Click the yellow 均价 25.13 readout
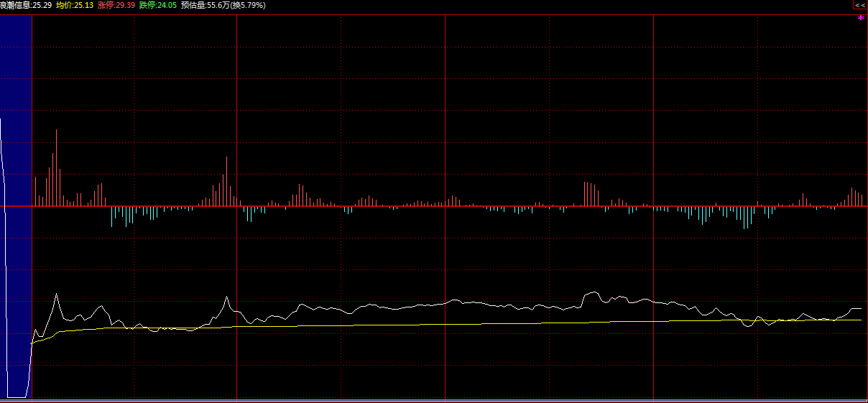Viewport: 868px width, 403px height. point(75,5)
